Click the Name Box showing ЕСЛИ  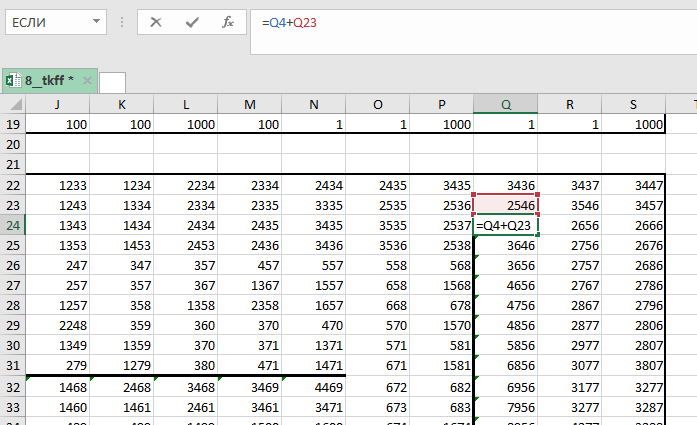coord(45,22)
